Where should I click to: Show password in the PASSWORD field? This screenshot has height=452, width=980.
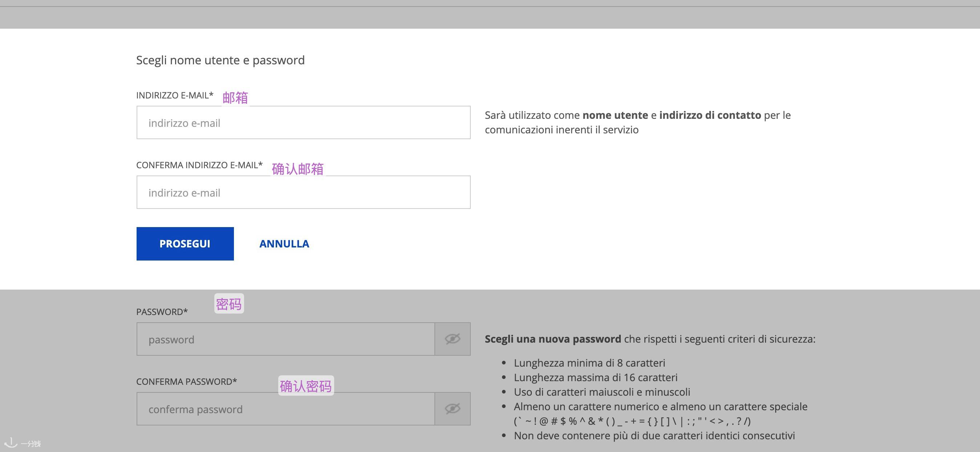coord(452,339)
